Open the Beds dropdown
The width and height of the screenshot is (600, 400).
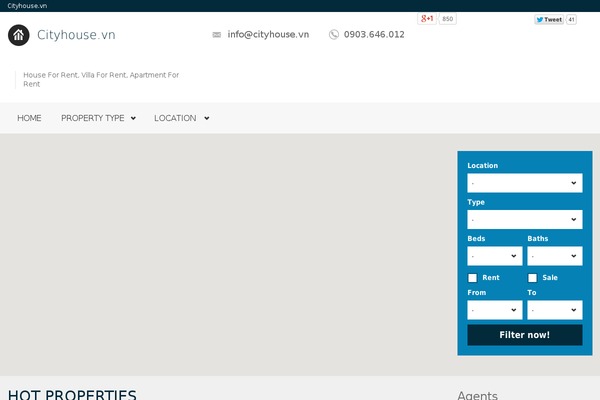(494, 256)
